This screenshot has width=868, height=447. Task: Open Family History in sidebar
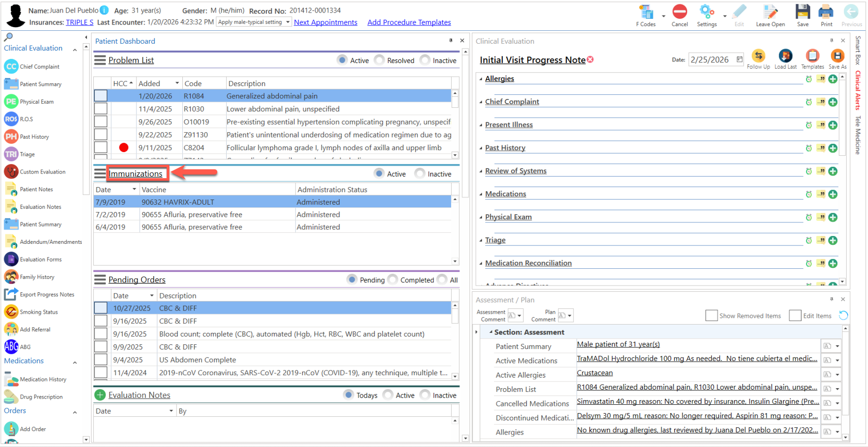pos(30,277)
